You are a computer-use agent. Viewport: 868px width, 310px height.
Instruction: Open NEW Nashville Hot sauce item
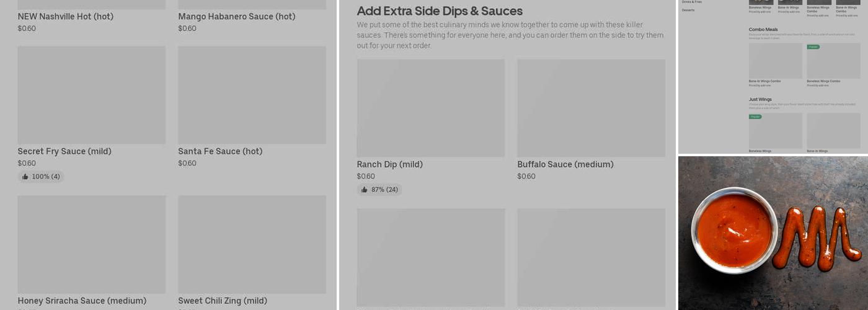(65, 17)
